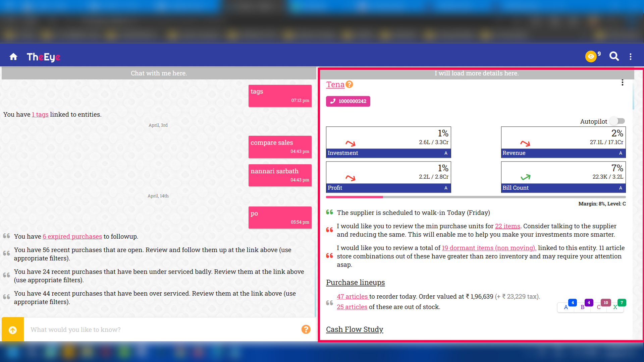Go to home via house icon

13,57
